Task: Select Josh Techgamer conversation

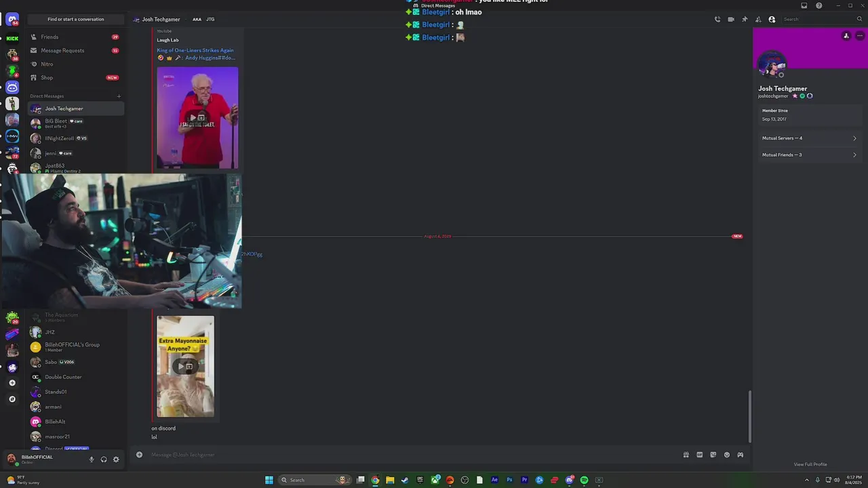Action: (x=76, y=108)
